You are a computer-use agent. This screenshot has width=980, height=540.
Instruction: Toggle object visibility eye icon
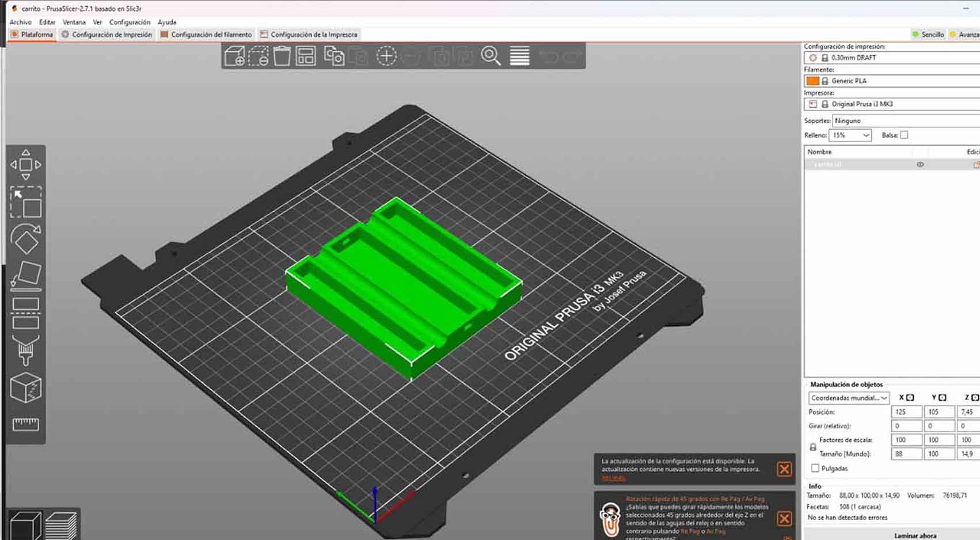pyautogui.click(x=920, y=165)
